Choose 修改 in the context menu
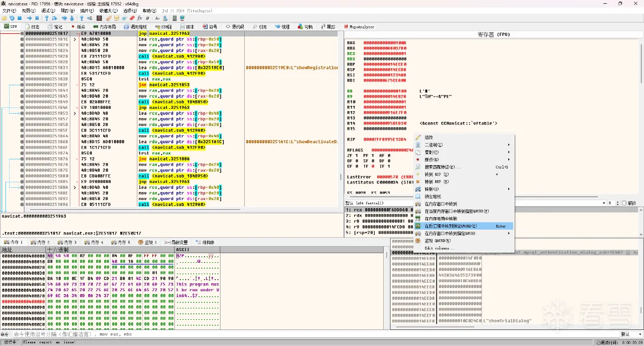This screenshot has height=346, width=644. pos(464,137)
